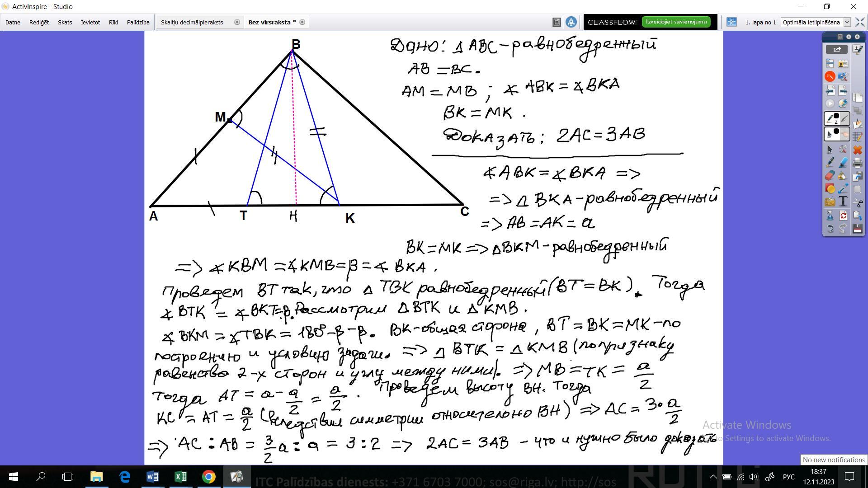Click the red Delete X icon
The image size is (868, 488).
point(857,150)
